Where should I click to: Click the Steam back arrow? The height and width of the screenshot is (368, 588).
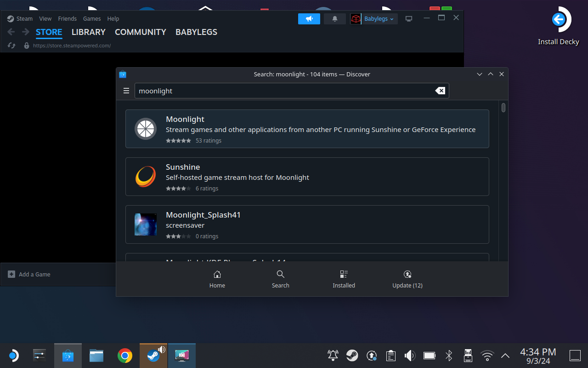pyautogui.click(x=11, y=32)
